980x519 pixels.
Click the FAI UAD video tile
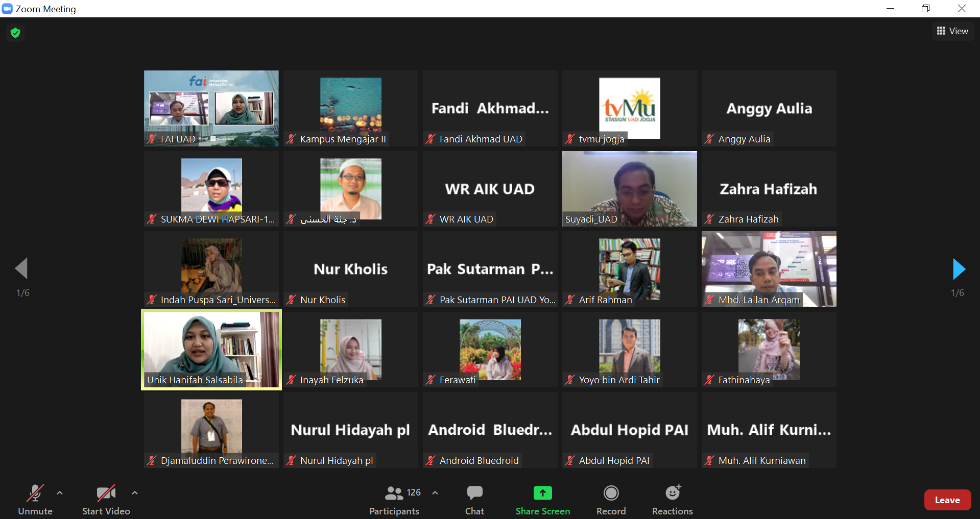[x=211, y=108]
